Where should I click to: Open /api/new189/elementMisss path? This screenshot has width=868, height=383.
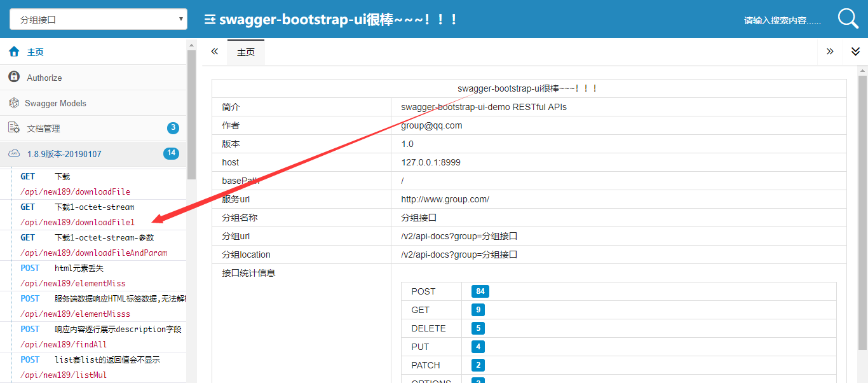coord(75,314)
